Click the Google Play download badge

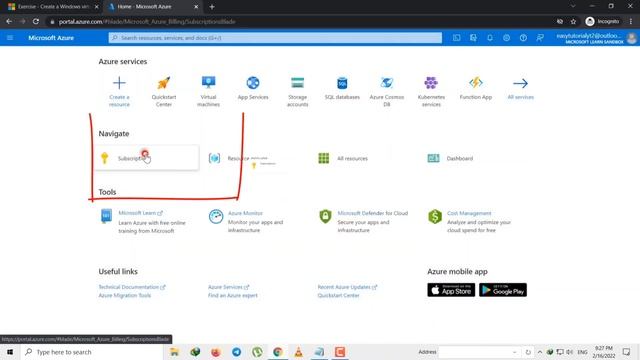(503, 290)
